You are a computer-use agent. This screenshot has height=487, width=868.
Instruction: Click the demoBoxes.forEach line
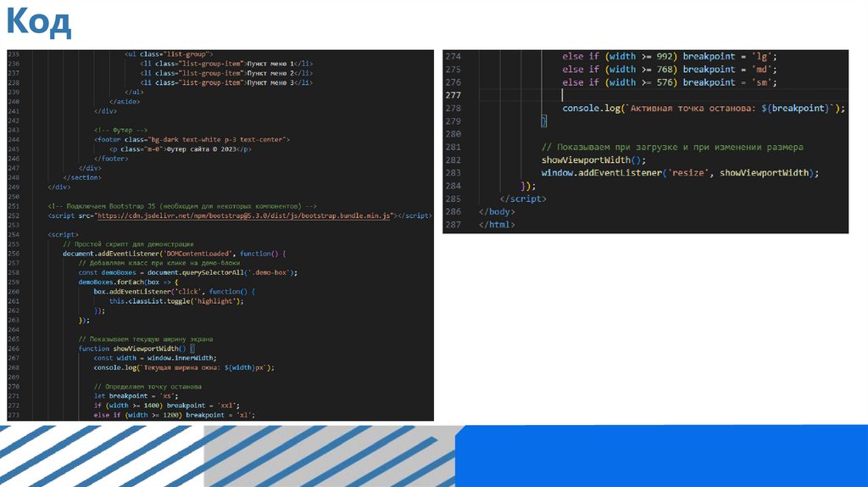[128, 282]
